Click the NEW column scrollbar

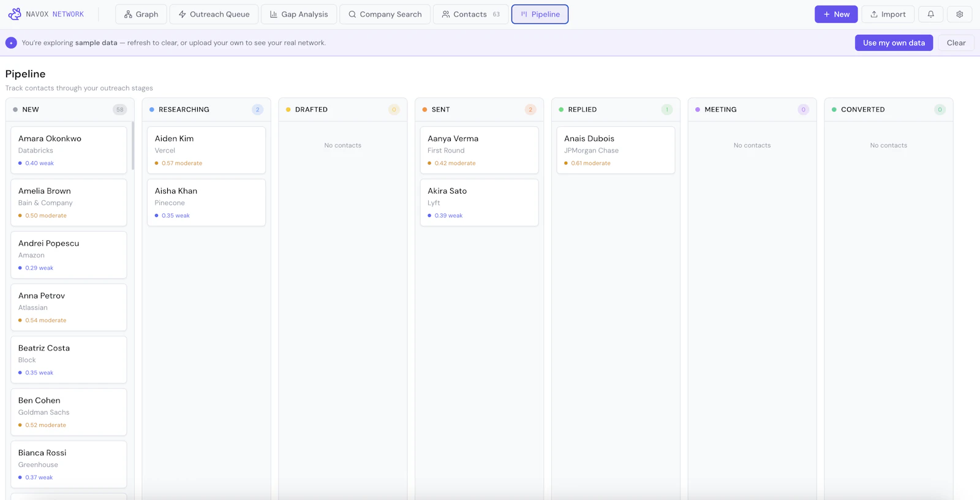coord(132,146)
